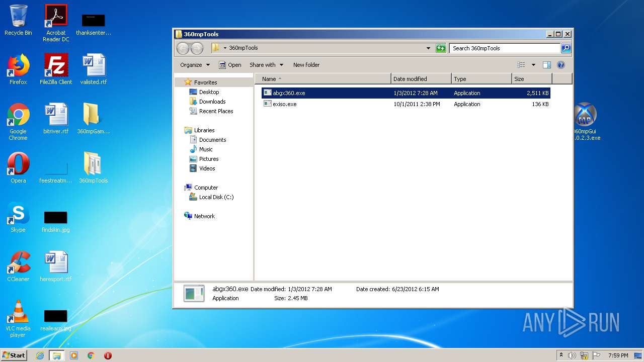Launch Acrobat Reader DC from desktop
The image size is (644, 362).
[x=56, y=23]
